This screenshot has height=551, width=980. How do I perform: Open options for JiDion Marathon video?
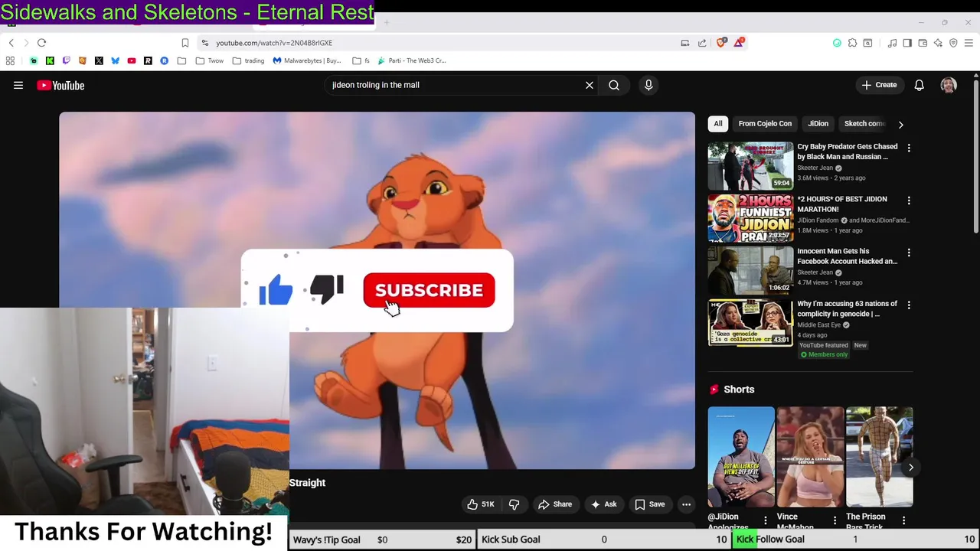click(909, 201)
